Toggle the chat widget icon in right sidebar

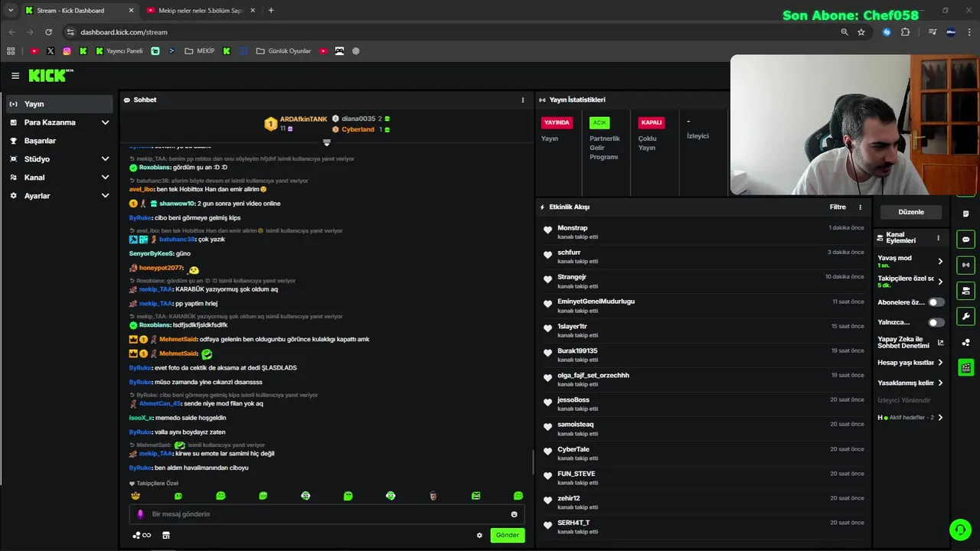click(x=965, y=240)
